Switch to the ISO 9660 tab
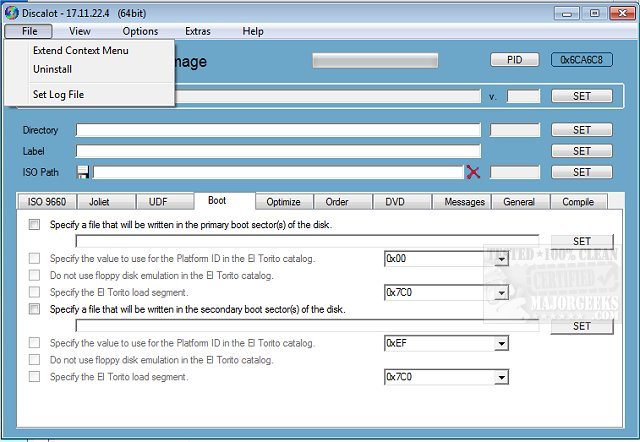640x442 pixels. tap(47, 202)
